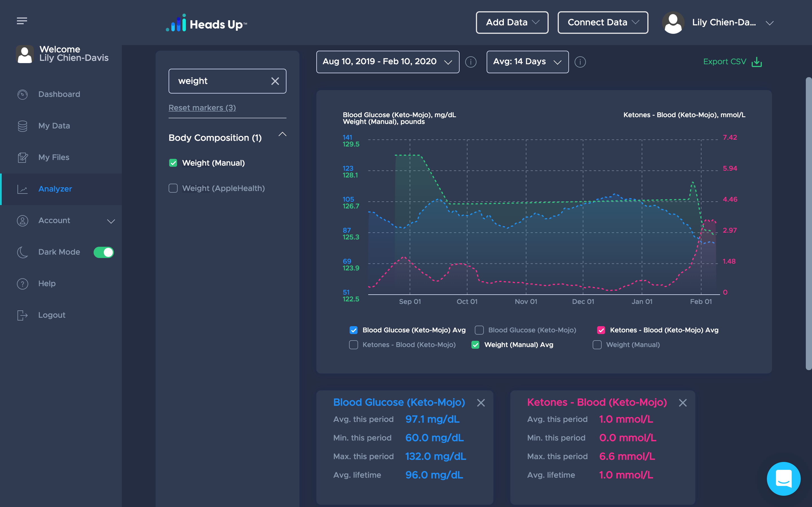Click the Logout sidebar icon
812x507 pixels.
point(22,315)
